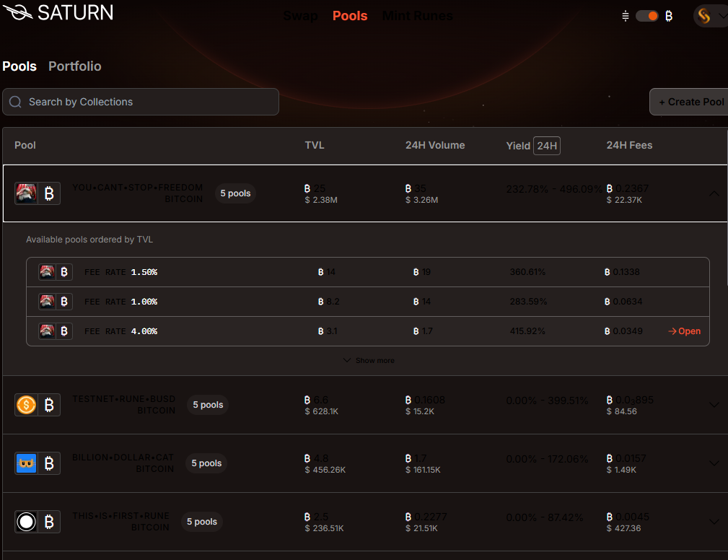Click the $ 456.26K TVL value

tap(325, 470)
